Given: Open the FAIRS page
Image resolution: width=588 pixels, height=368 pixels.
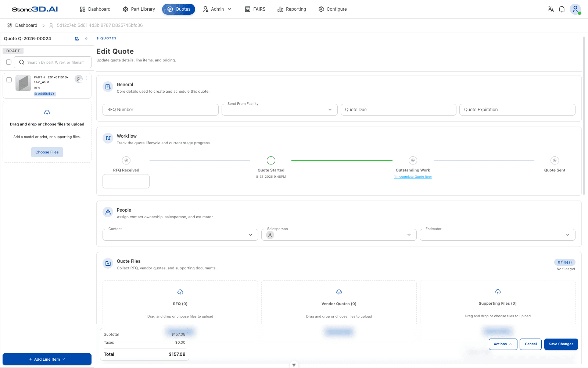Looking at the screenshot, I should click(255, 9).
